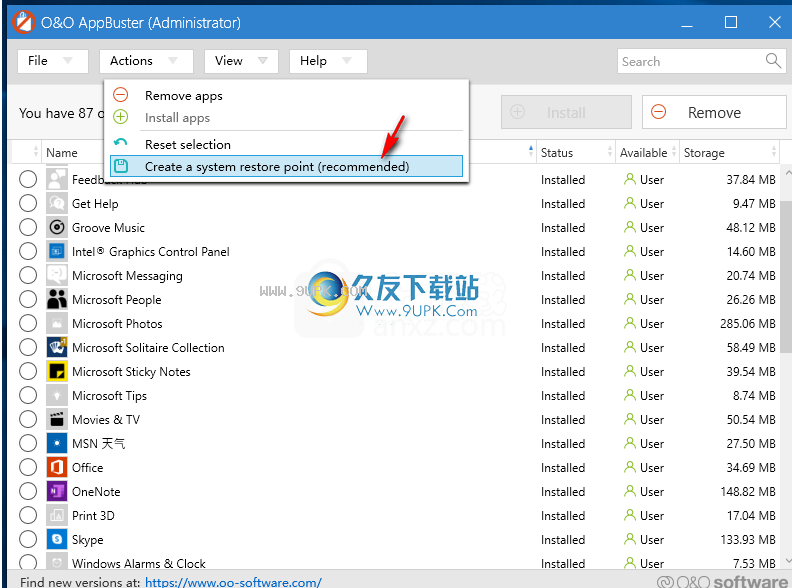Choose Remove apps from Actions menu
The height and width of the screenshot is (588, 792).
click(286, 95)
